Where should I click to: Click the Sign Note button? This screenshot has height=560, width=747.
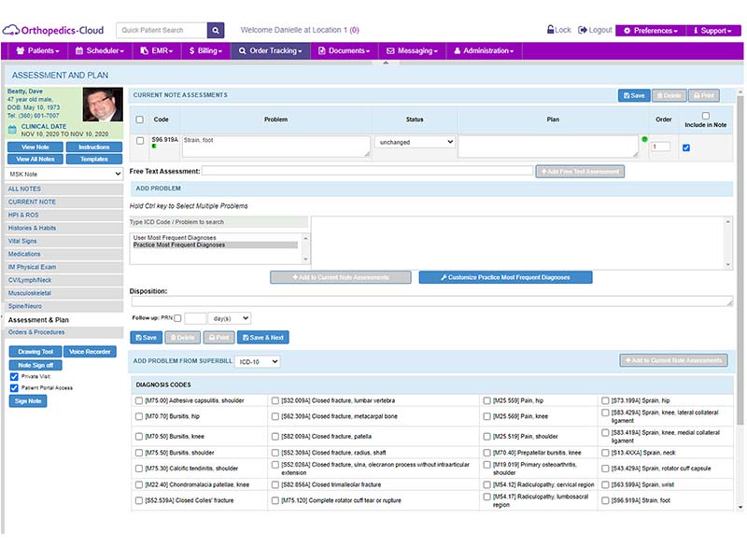click(28, 401)
